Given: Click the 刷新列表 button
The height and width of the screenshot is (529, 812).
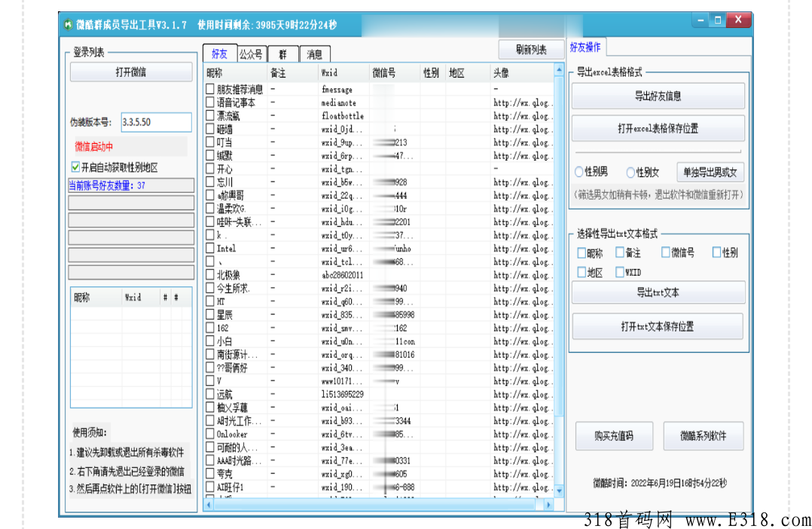Looking at the screenshot, I should point(531,50).
